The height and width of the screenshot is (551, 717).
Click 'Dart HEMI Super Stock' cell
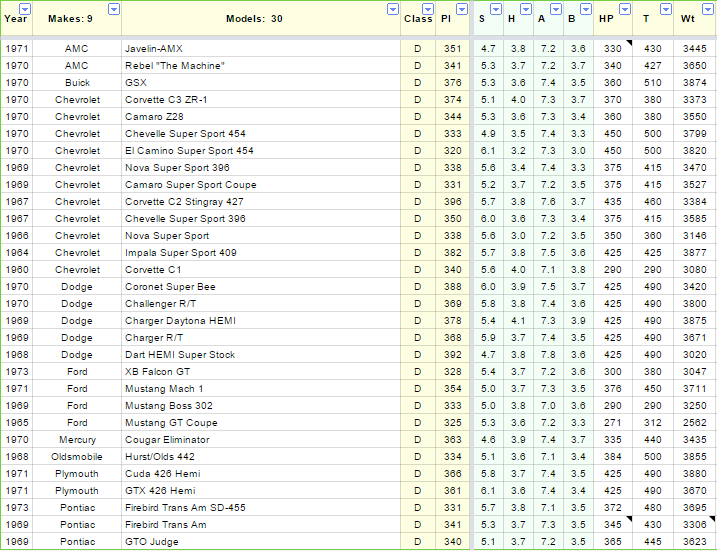coord(261,354)
